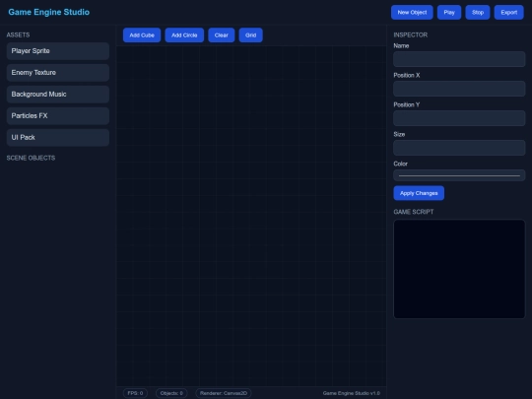Add a circle to the scene
532x399 pixels.
(x=184, y=35)
